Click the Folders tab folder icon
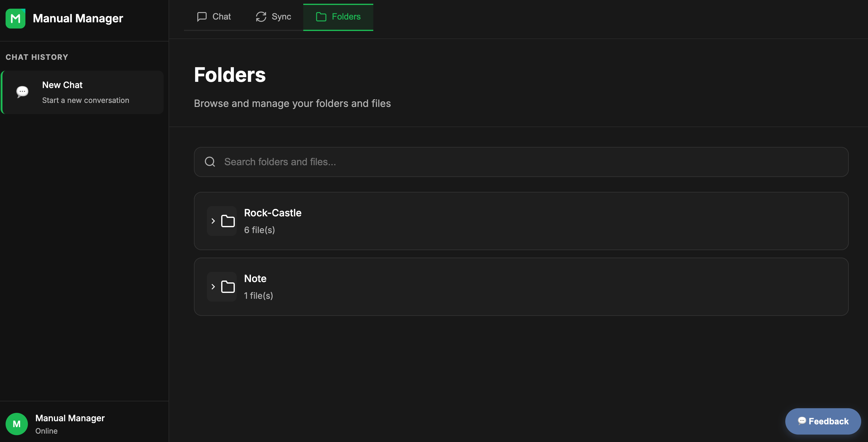This screenshot has width=868, height=442. 321,16
